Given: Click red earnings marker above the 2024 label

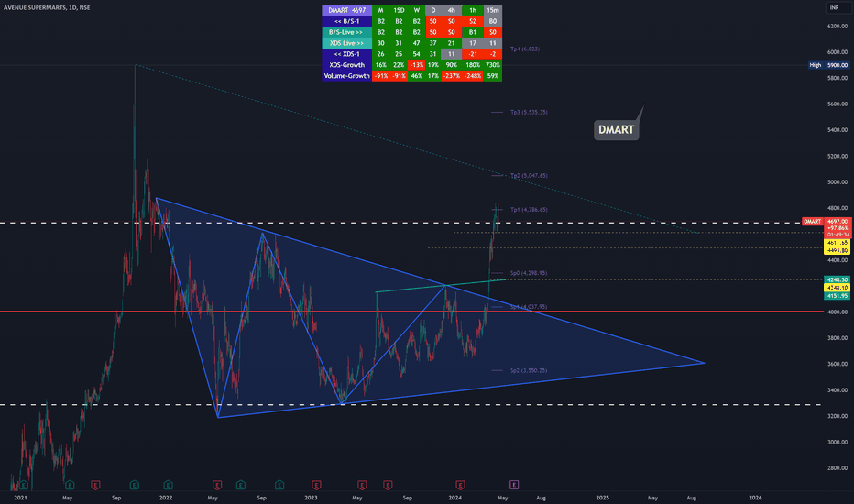Looking at the screenshot, I should point(460,485).
